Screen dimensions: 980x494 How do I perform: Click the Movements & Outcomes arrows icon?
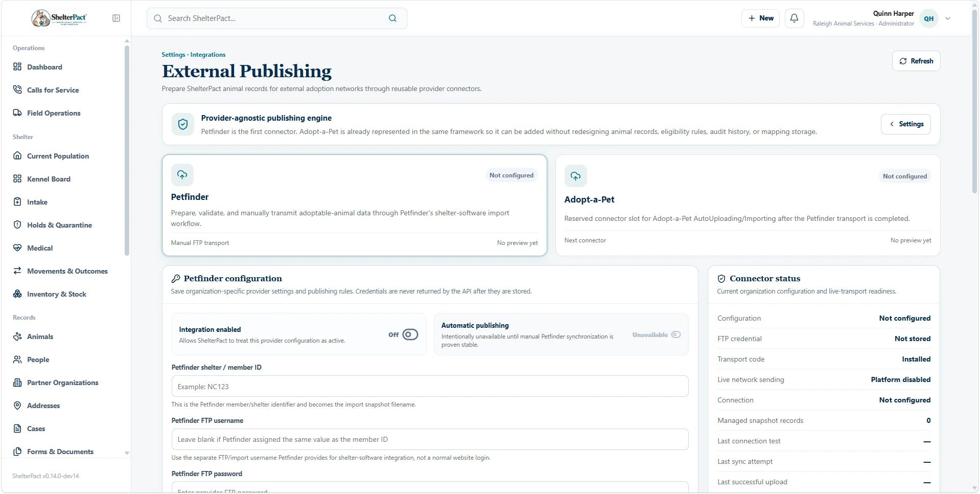coord(17,271)
